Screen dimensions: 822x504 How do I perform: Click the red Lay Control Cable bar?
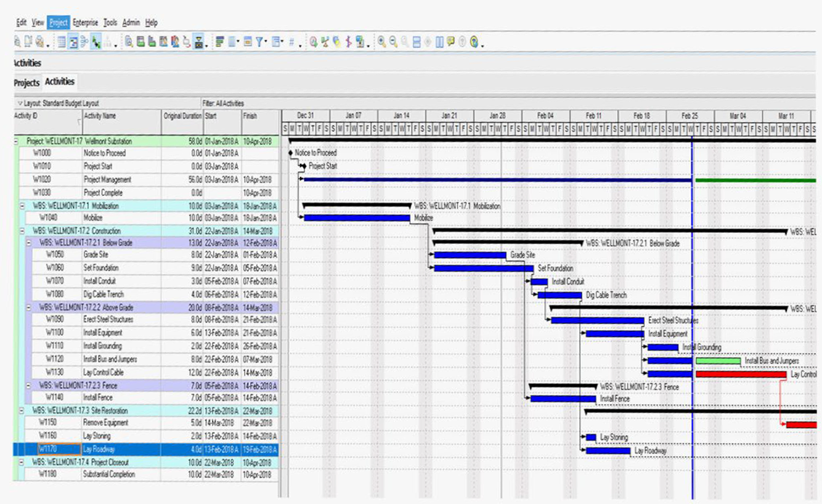click(741, 374)
